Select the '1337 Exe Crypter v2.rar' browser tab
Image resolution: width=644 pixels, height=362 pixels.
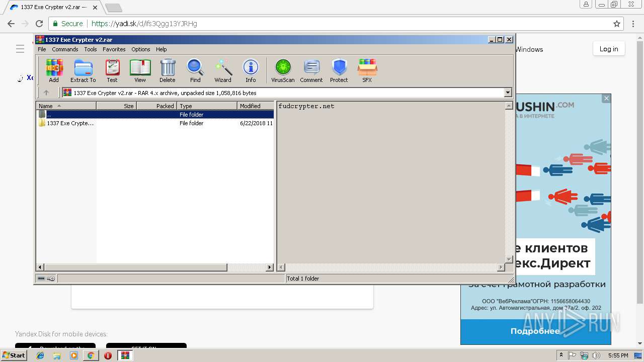53,8
